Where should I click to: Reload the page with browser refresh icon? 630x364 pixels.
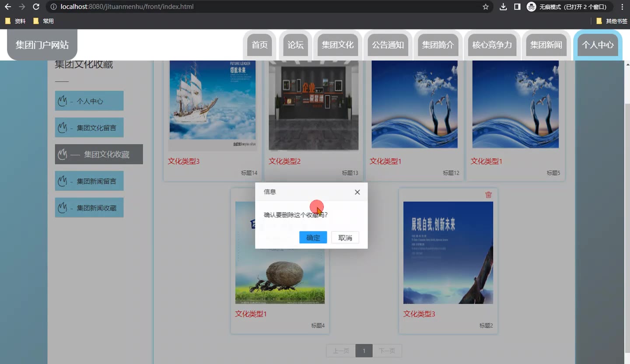tap(36, 7)
